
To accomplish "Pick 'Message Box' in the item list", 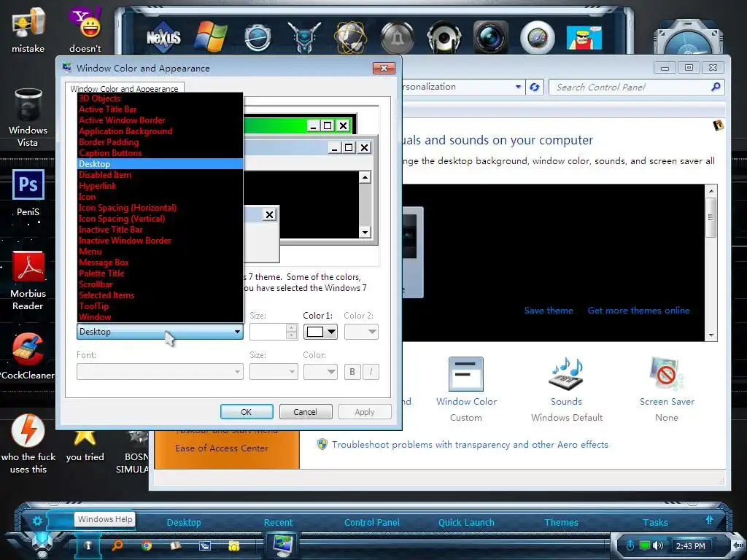I will coord(160,262).
